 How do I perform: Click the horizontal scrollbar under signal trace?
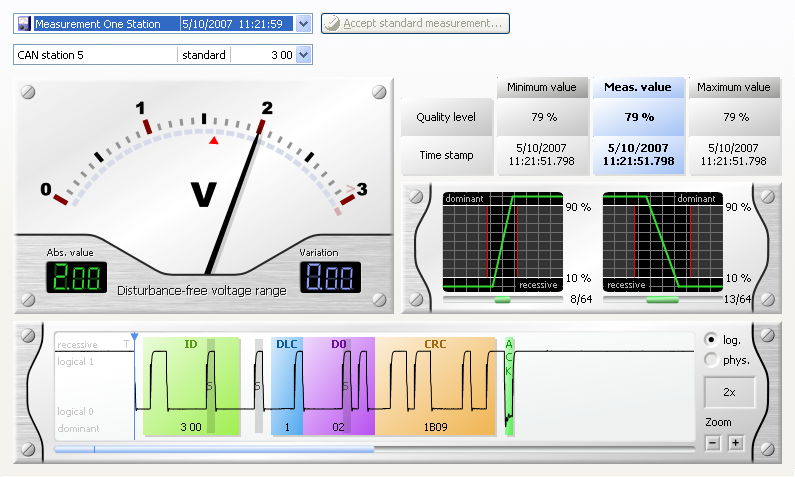coord(215,450)
